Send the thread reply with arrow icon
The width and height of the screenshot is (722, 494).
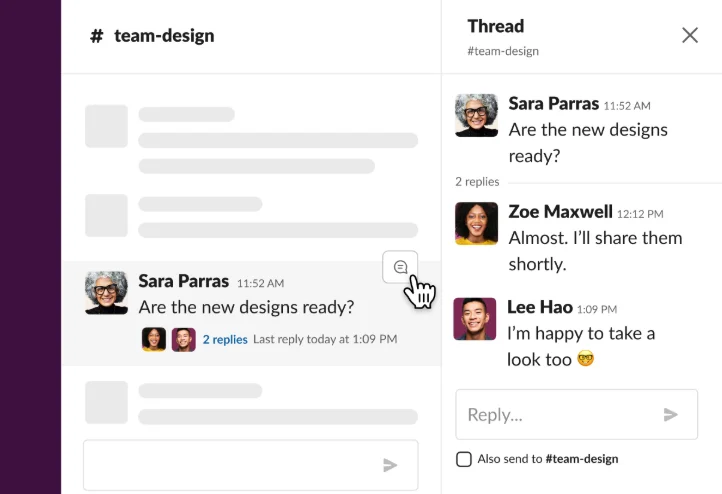click(670, 414)
